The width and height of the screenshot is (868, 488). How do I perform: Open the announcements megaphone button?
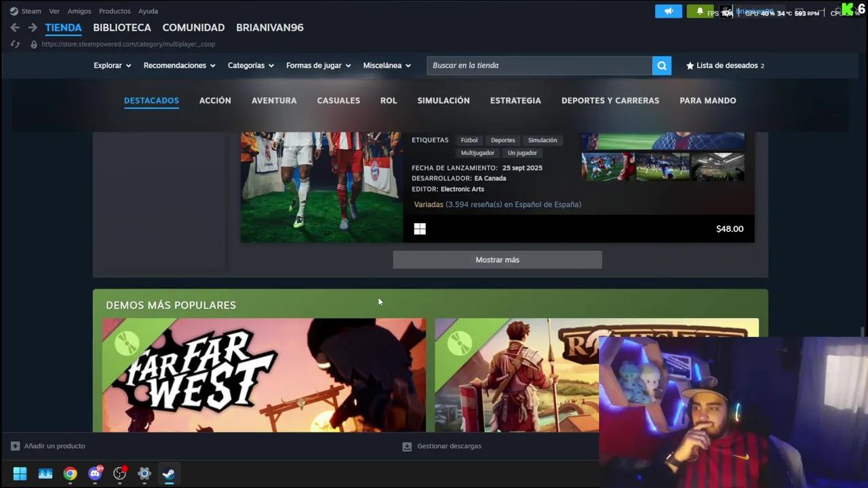669,12
